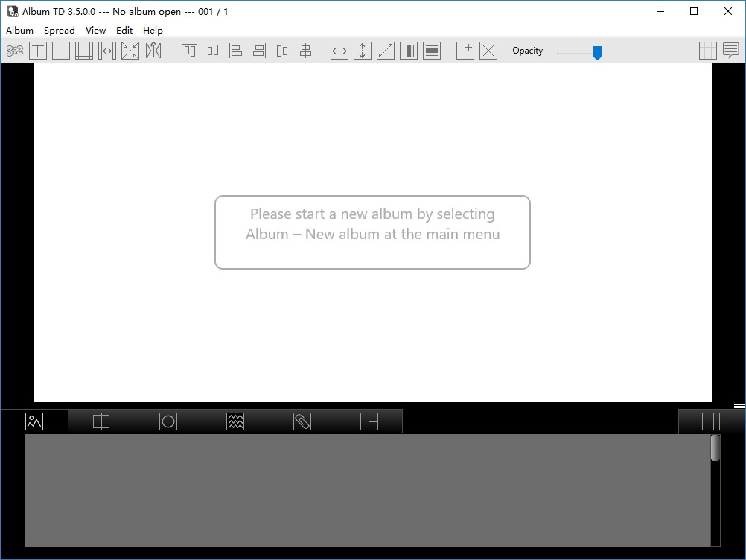Center objects on a vertical line
The image size is (746, 560).
[x=305, y=51]
